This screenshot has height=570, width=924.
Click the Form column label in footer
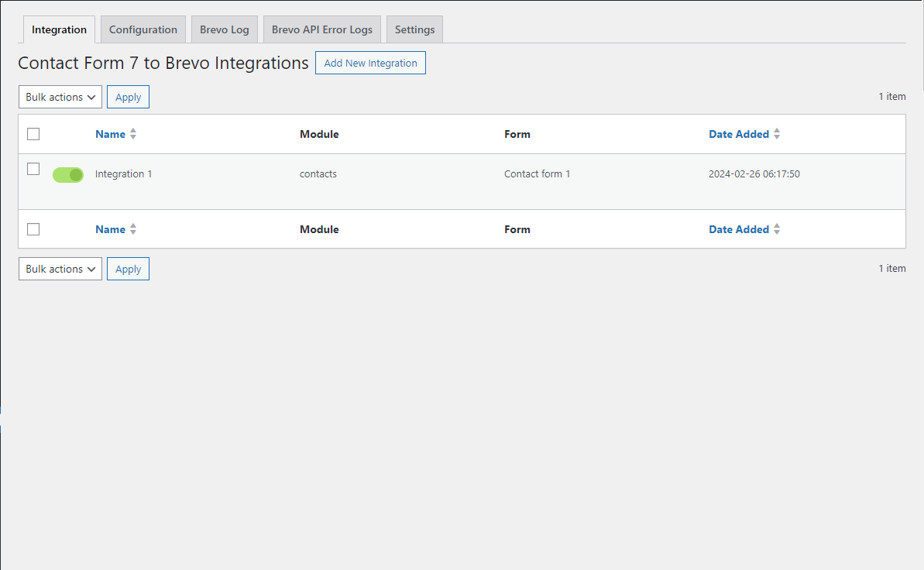(x=517, y=229)
